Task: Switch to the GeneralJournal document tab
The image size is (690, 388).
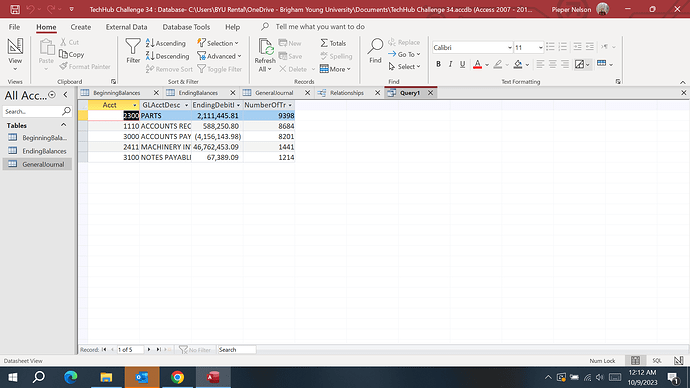Action: point(274,93)
